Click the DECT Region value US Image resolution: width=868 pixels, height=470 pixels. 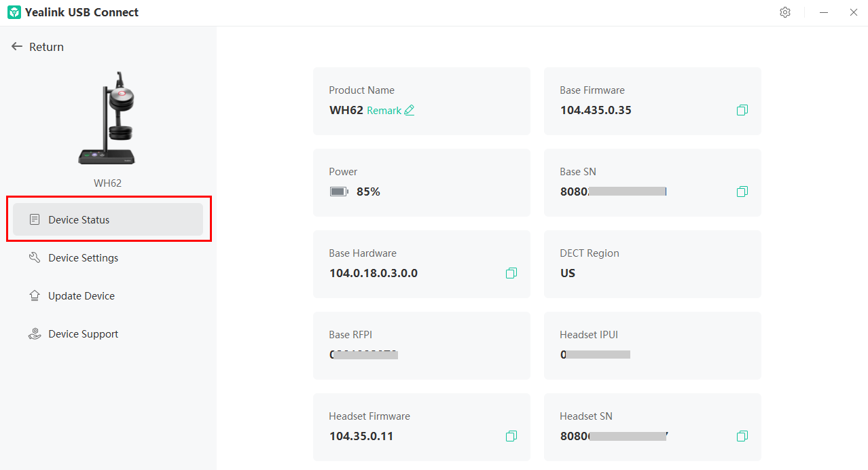point(568,273)
